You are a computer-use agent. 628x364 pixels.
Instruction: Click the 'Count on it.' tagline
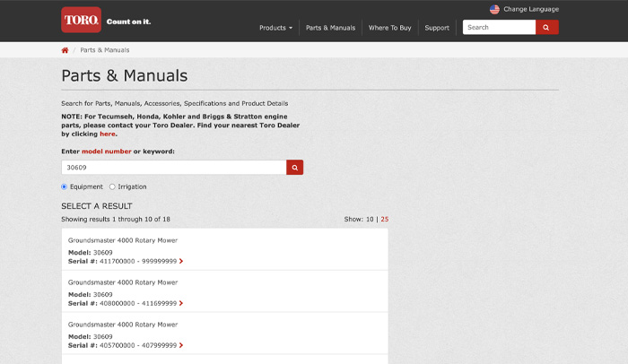click(x=128, y=22)
